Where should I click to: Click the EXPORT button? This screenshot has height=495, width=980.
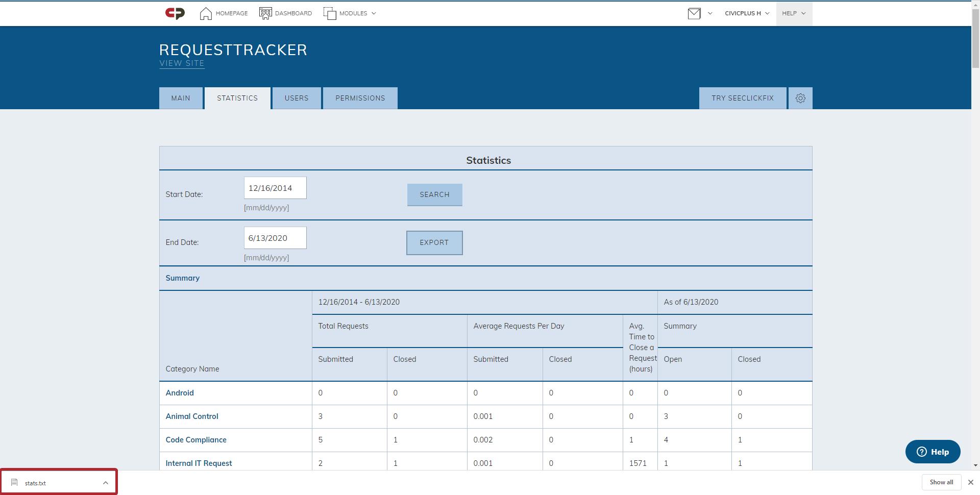[434, 242]
